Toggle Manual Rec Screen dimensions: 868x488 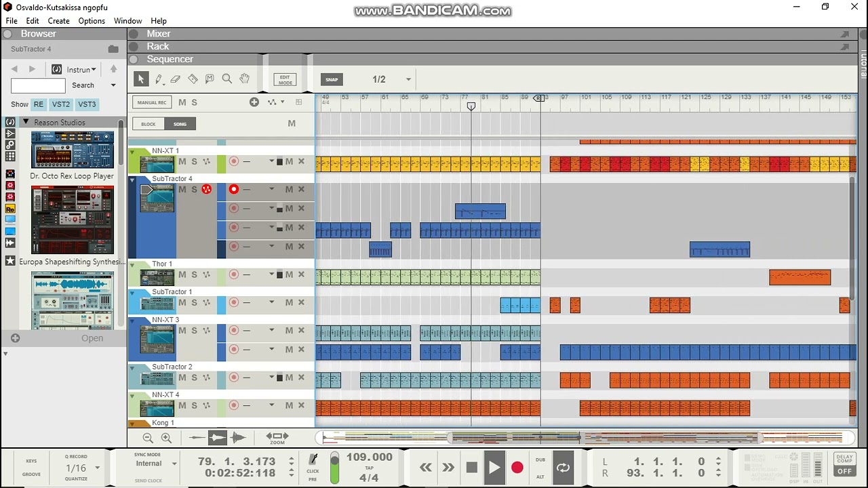(x=151, y=102)
